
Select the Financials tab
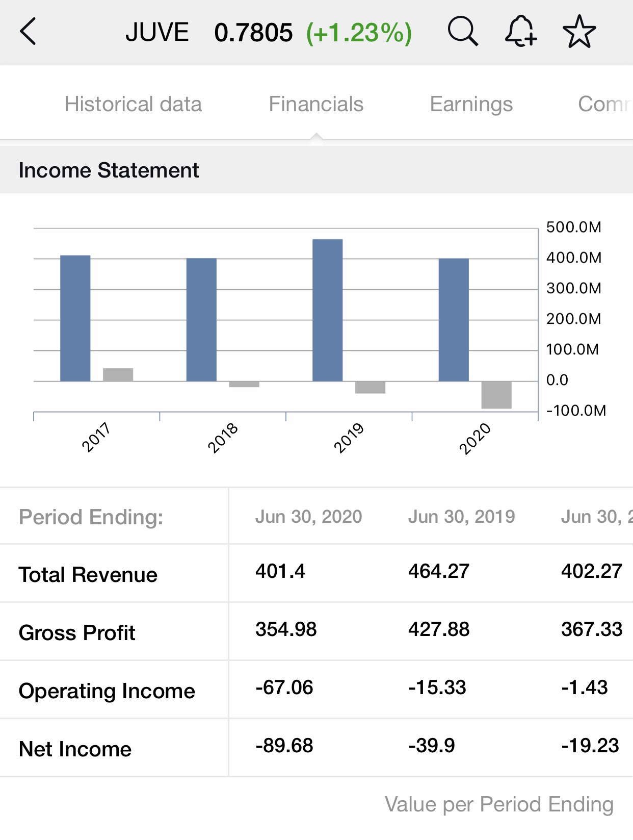tap(316, 104)
